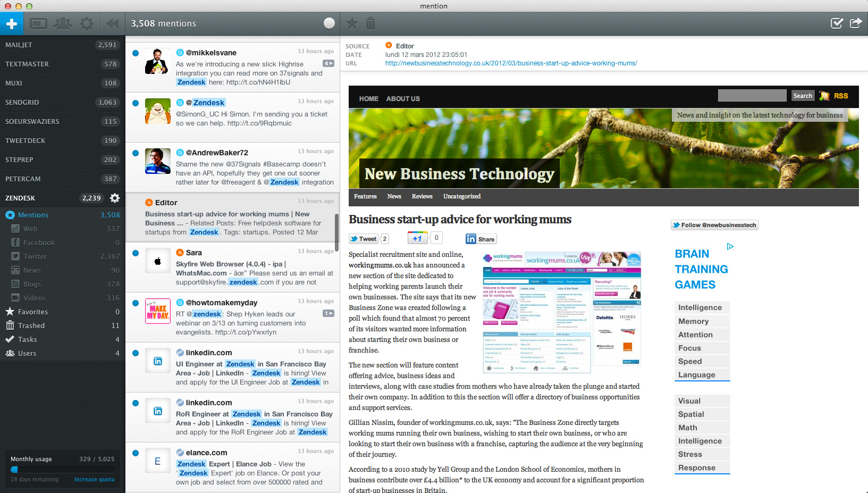Click the website Search button

point(803,96)
